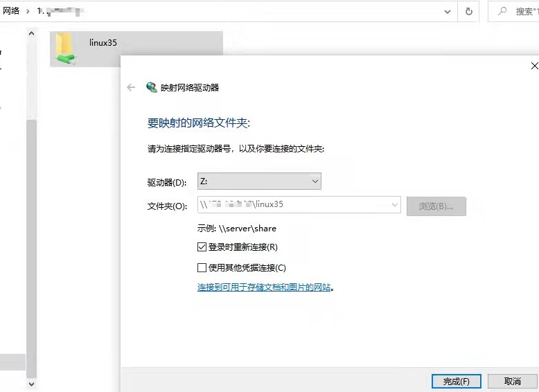Viewport: 539px width, 392px height.
Task: Click the search magnifier icon
Action: click(x=502, y=12)
